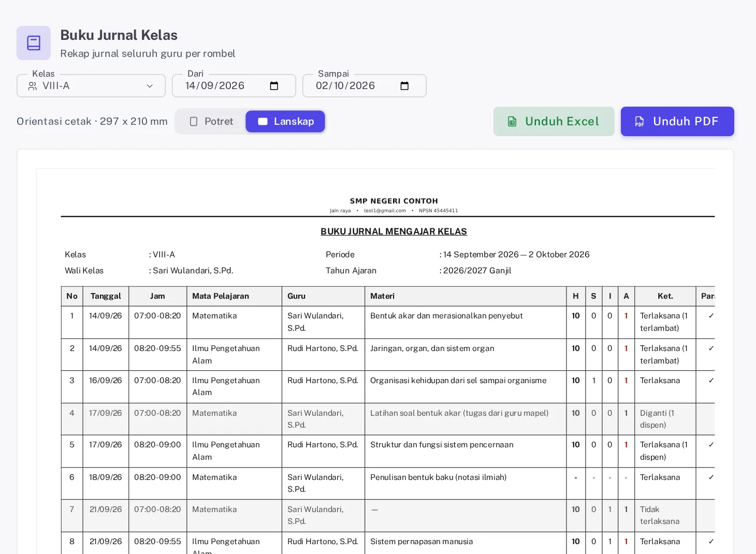
Task: Click the Sampai date field 02/10/2026
Action: point(365,86)
